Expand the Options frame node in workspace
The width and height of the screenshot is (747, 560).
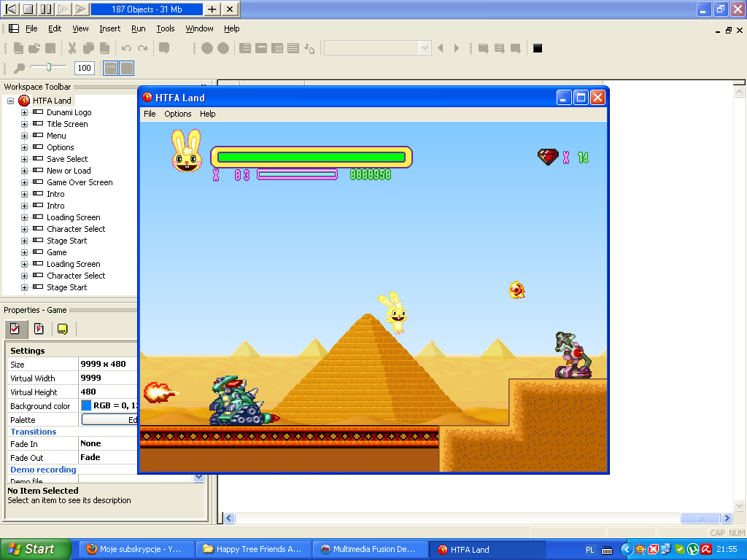click(24, 147)
